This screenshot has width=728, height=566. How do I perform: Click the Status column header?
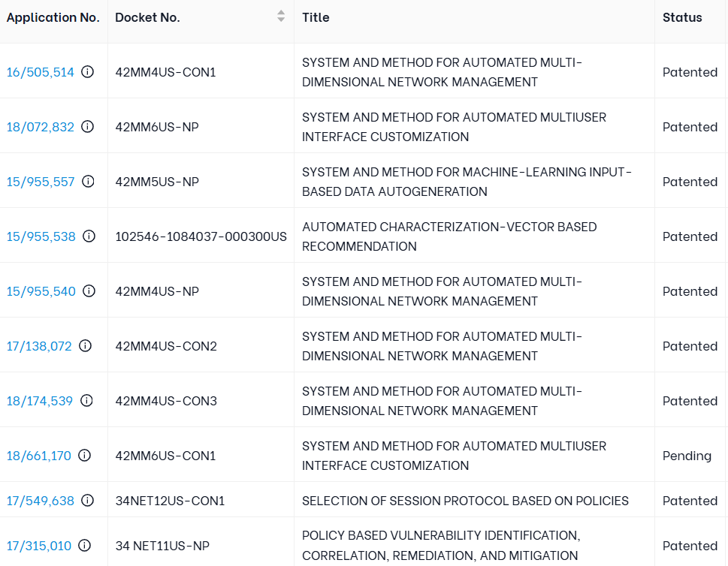[682, 17]
